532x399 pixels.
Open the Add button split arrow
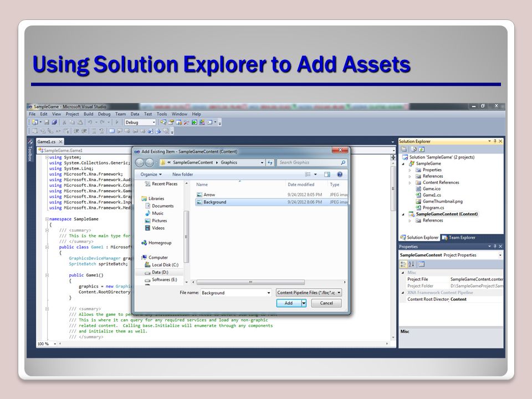(304, 303)
